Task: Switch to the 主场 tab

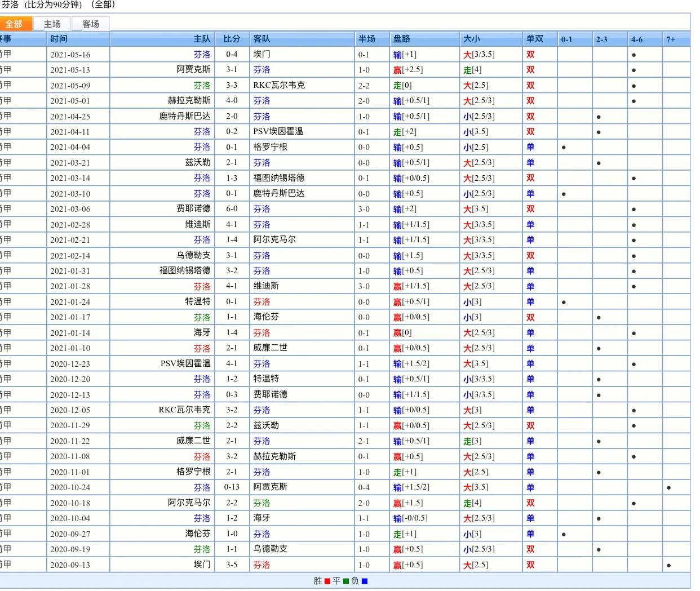Action: coord(52,24)
